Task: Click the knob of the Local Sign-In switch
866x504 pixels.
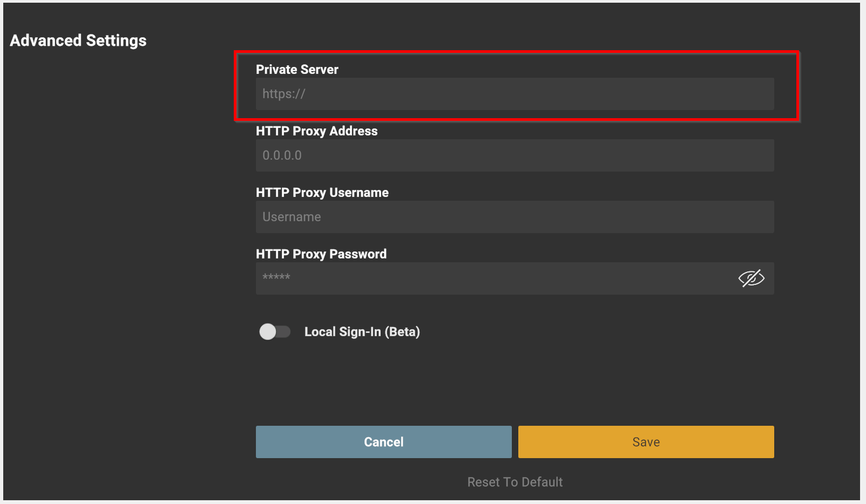Action: (268, 331)
